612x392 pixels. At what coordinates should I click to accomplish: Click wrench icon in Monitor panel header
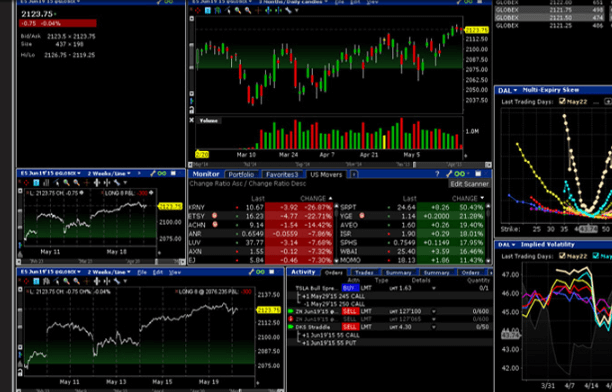pyautogui.click(x=450, y=174)
